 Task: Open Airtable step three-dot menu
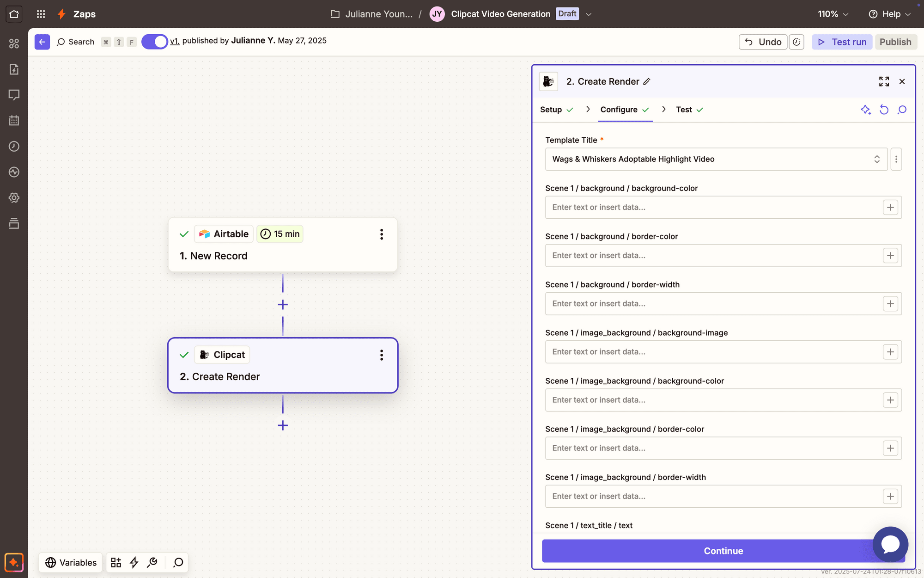coord(382,234)
